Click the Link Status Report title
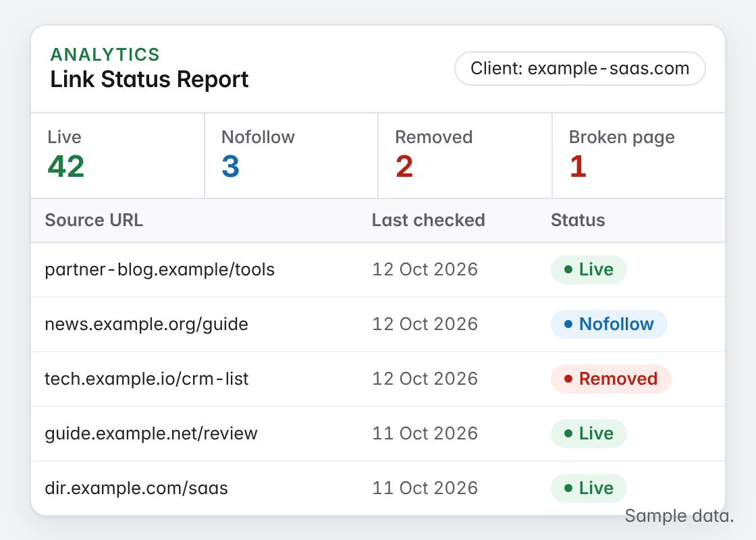756x540 pixels. click(149, 80)
